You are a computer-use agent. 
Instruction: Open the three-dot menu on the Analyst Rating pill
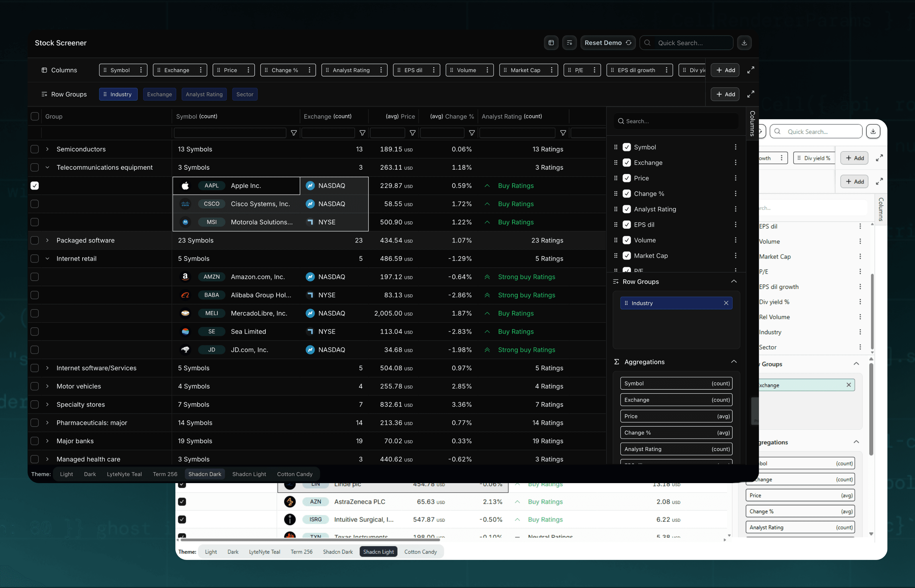tap(381, 70)
